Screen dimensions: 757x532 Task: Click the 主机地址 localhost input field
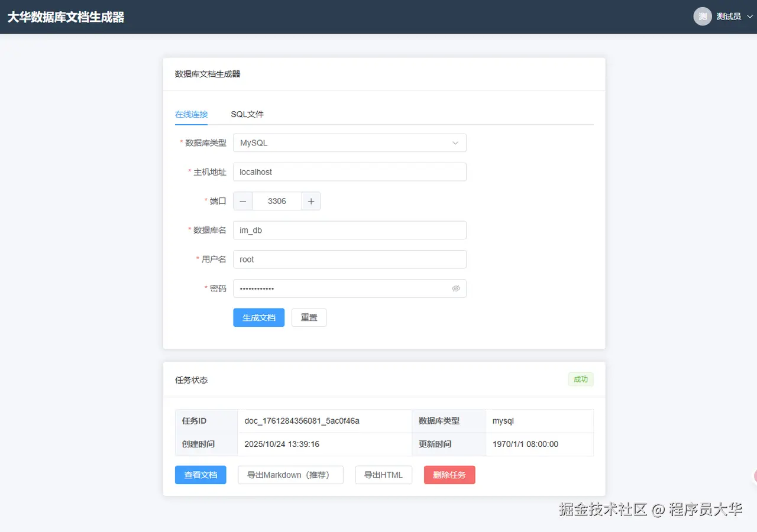pyautogui.click(x=350, y=172)
